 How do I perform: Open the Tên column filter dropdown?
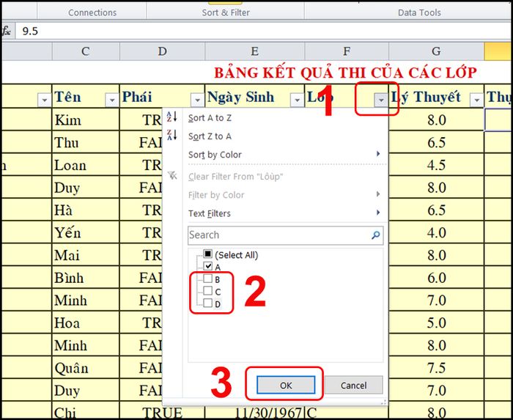pos(111,100)
